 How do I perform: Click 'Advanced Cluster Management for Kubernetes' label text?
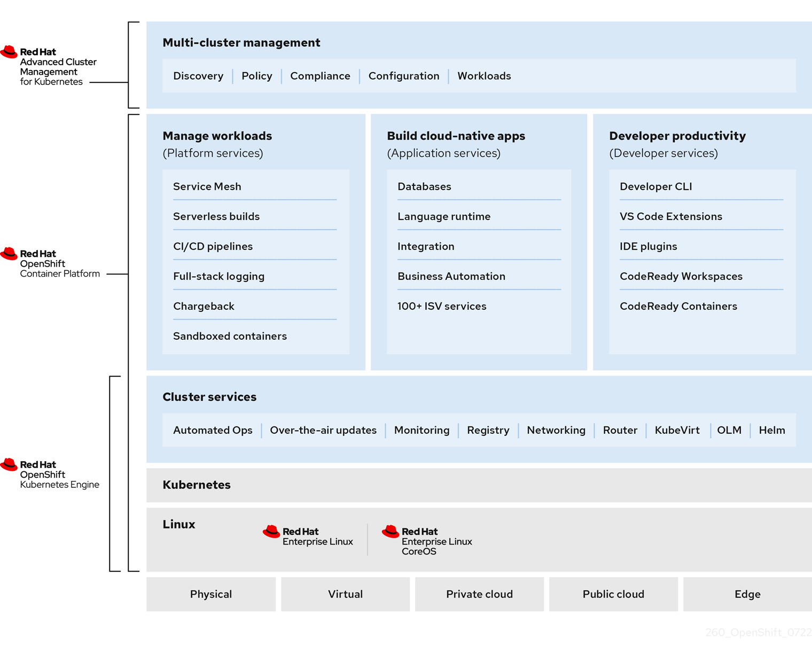tap(58, 72)
